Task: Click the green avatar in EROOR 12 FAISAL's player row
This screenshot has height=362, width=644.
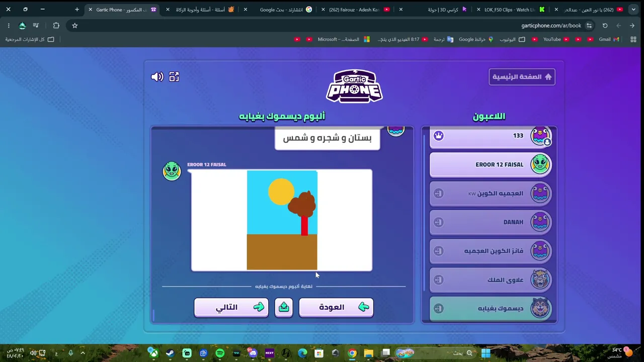Action: tap(540, 164)
